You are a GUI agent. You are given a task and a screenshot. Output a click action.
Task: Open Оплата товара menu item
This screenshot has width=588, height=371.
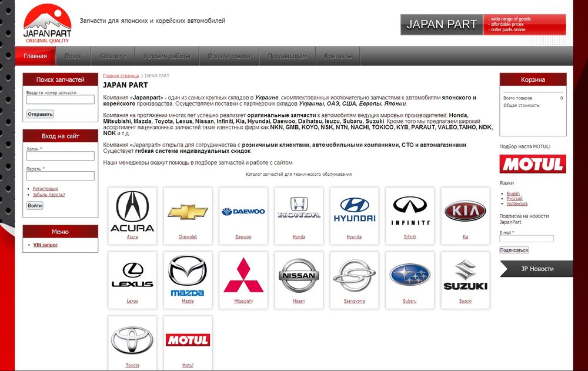[x=229, y=56]
